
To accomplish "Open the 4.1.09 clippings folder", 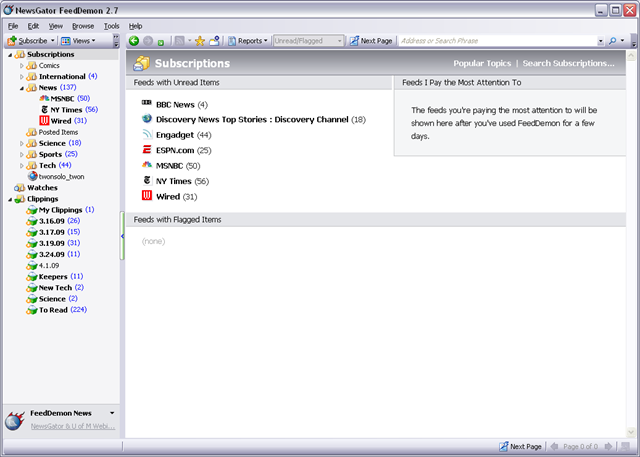I will [43, 266].
